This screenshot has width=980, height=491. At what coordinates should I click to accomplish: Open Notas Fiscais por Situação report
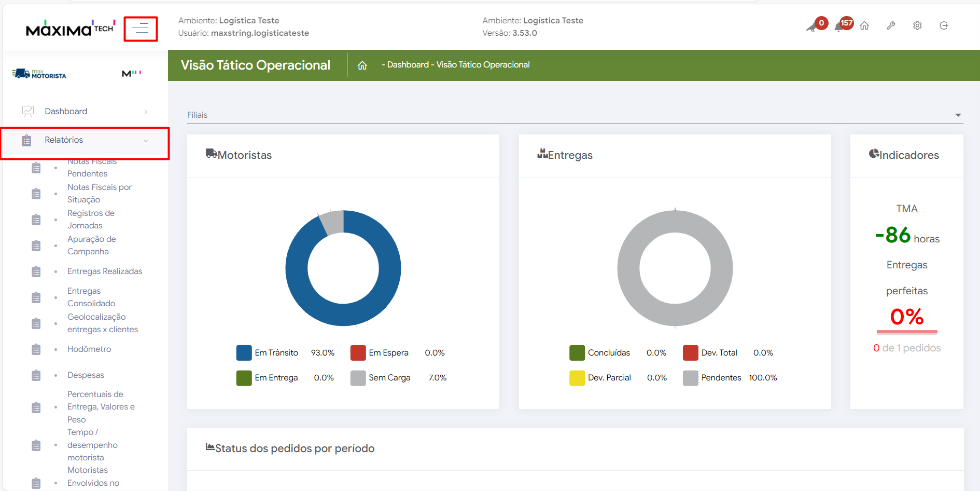100,194
